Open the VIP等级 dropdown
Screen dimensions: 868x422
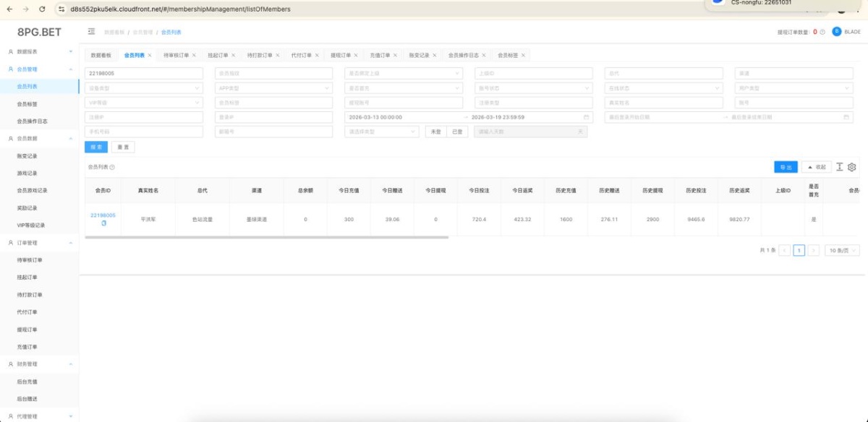click(144, 103)
